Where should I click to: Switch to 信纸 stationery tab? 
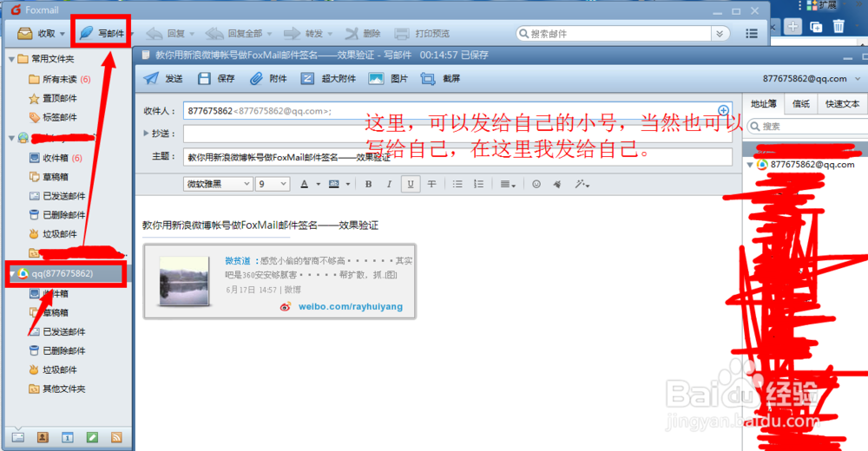pos(800,104)
